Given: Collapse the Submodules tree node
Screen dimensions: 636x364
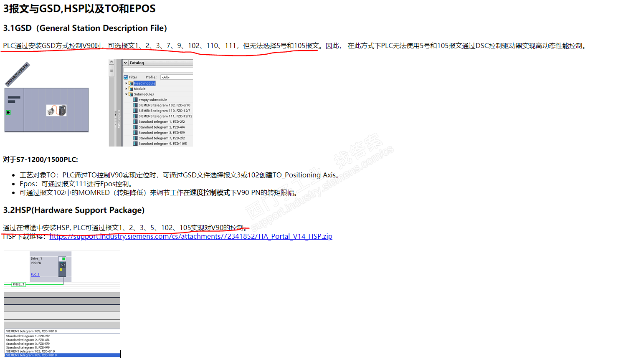Looking at the screenshot, I should (x=126, y=94).
